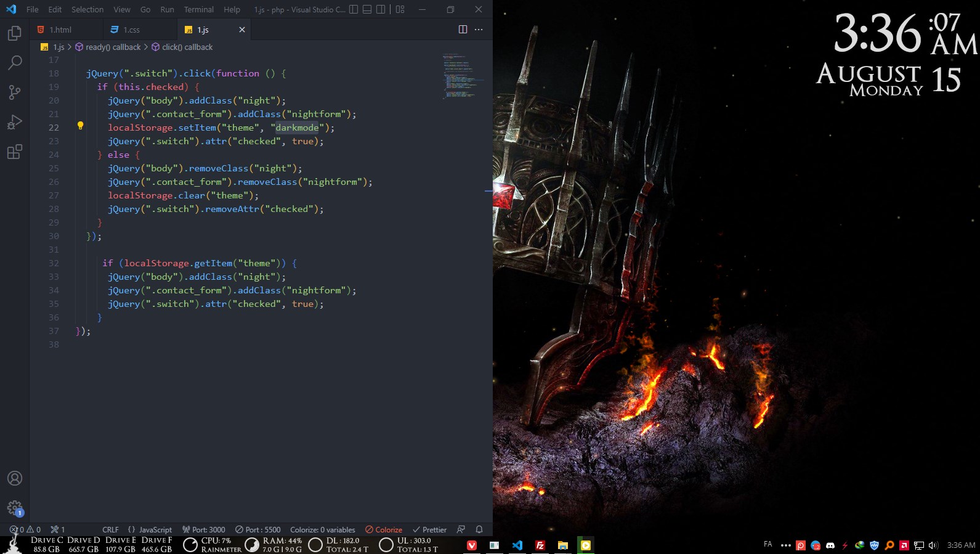Toggle secondary side bar layout icon
980x554 pixels.
381,9
